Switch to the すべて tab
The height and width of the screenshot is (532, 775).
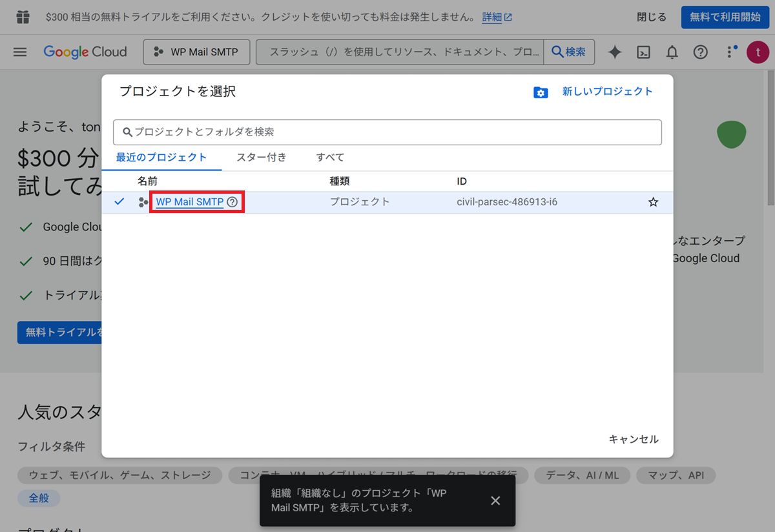[x=330, y=157]
